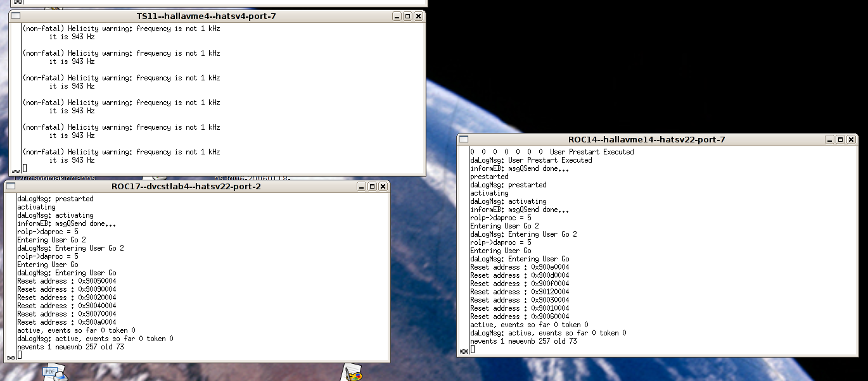Click 'nevents 1 newevnb 257 old 73' in ROC14

523,341
